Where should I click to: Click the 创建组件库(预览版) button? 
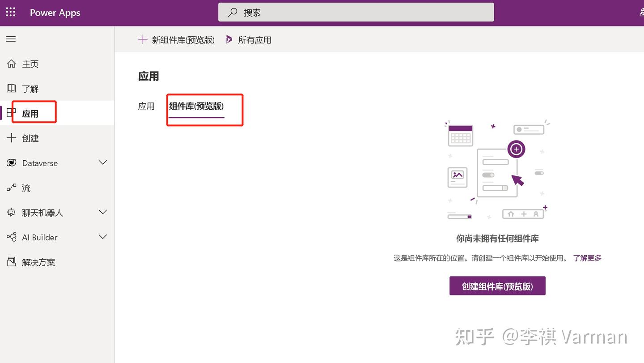tap(497, 286)
